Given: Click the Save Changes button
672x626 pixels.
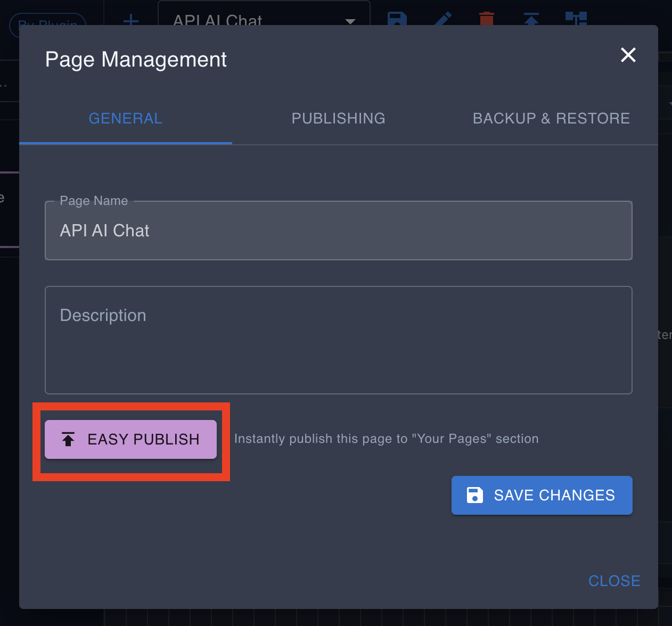Looking at the screenshot, I should [542, 495].
